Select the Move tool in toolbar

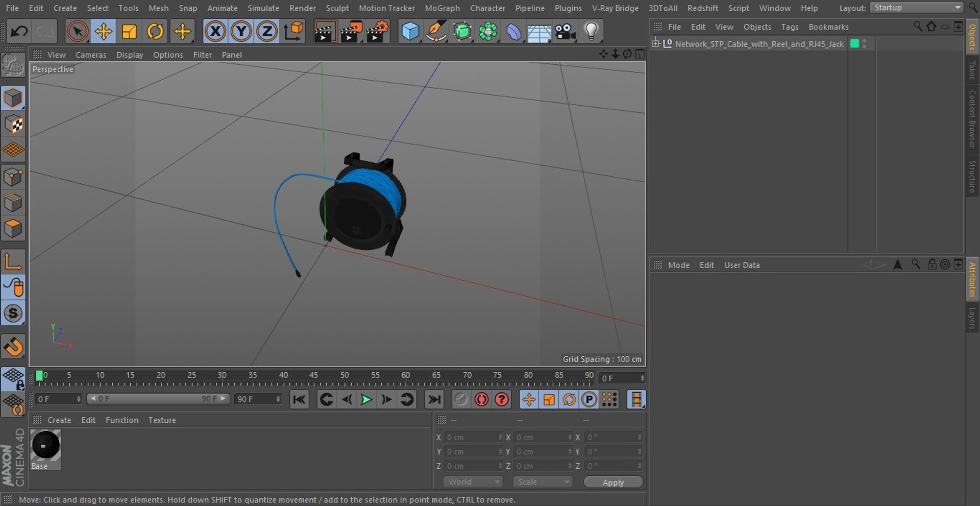(103, 32)
